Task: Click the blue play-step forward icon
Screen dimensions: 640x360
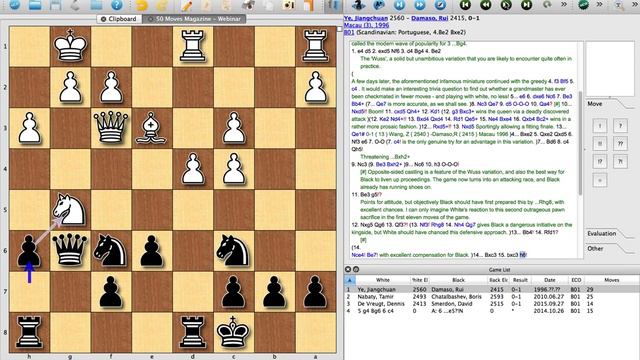Action: coord(400,5)
